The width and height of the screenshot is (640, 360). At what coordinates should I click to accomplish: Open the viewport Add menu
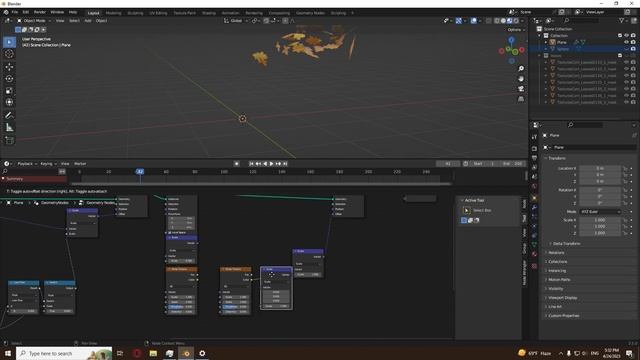tap(88, 20)
